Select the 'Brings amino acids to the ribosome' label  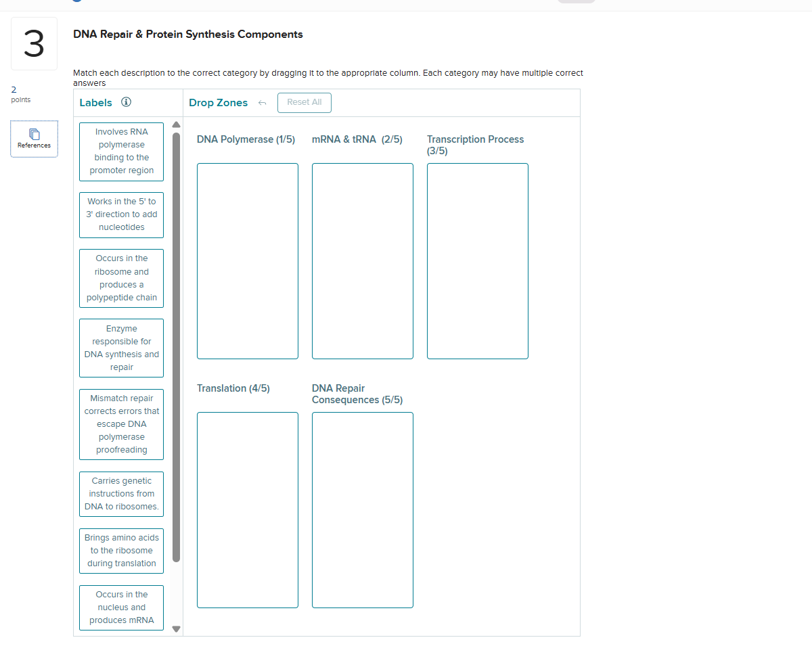point(122,551)
